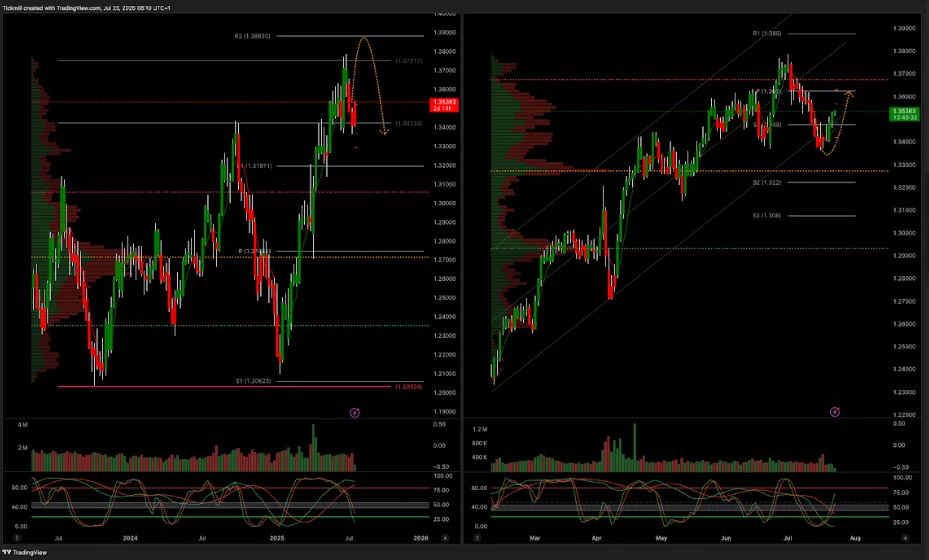Click the green 1.35383 current price label
929x560 pixels.
tap(903, 113)
